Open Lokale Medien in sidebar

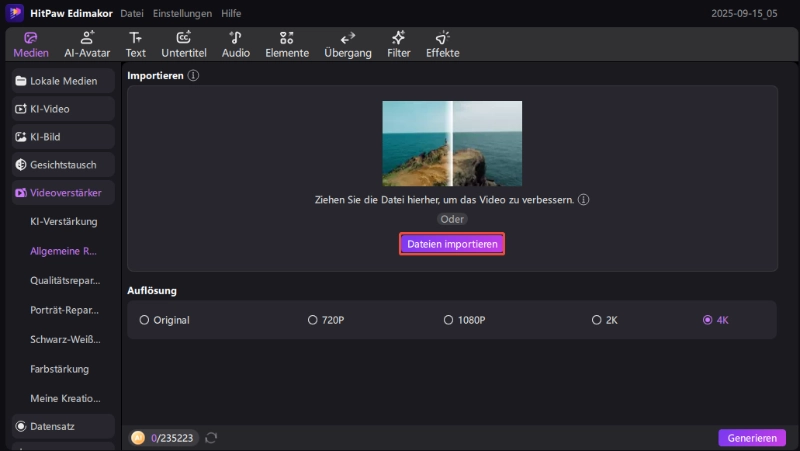coord(63,81)
